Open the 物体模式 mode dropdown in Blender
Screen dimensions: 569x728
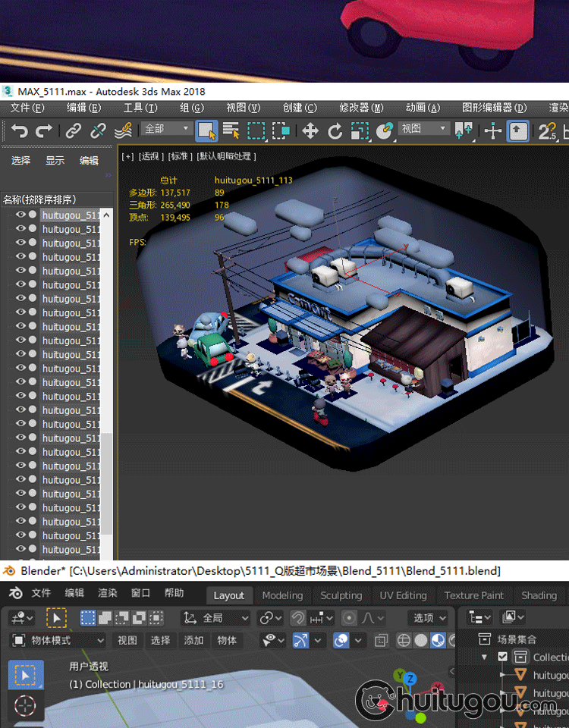point(58,641)
